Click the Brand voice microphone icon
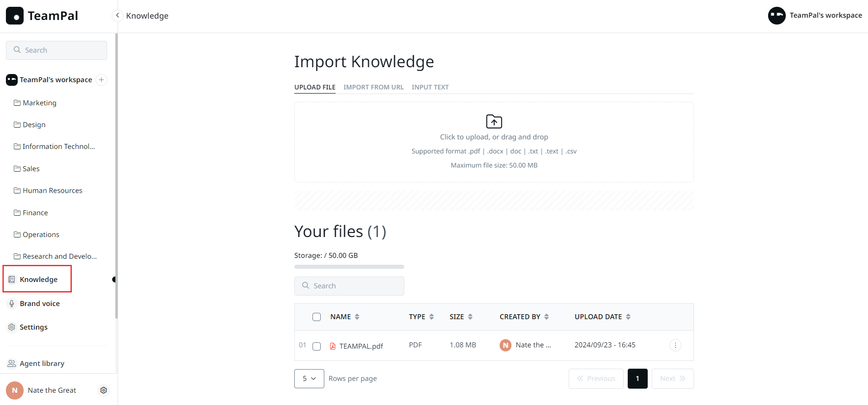The width and height of the screenshot is (868, 405). [x=12, y=304]
